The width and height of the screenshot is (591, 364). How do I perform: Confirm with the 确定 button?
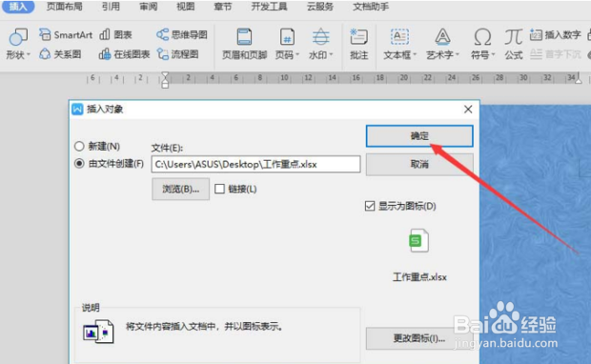[x=419, y=136]
